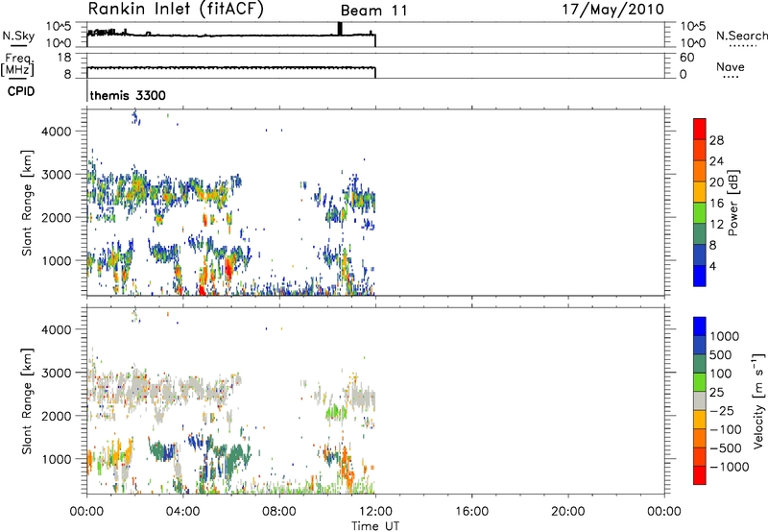Click the Power [dB] colorbar label
This screenshot has width=768, height=532.
point(732,203)
